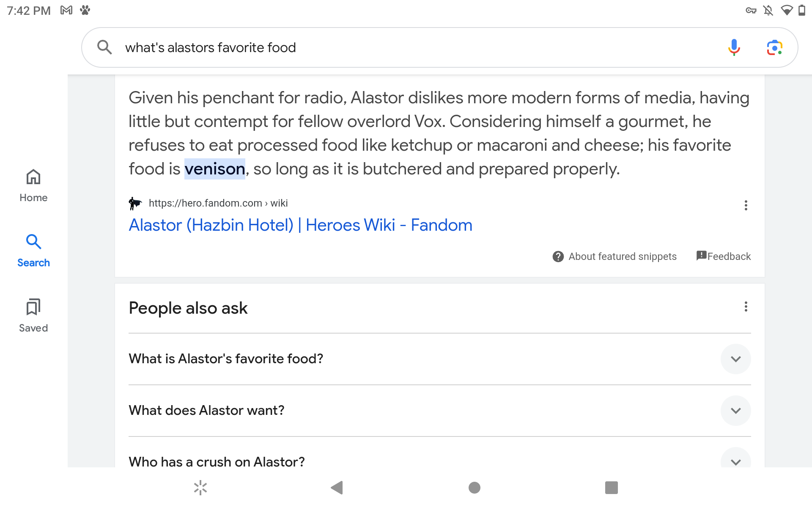Click About featured snippets
This screenshot has height=508, width=812.
(x=614, y=257)
